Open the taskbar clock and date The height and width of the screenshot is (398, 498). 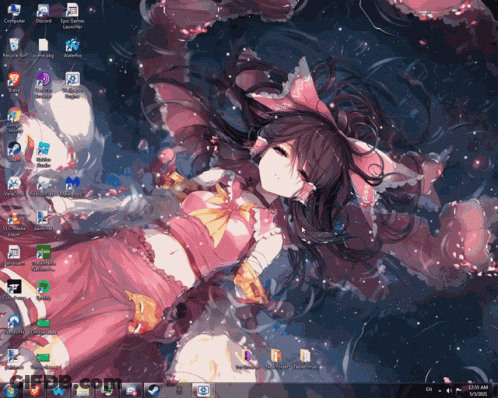pos(478,390)
